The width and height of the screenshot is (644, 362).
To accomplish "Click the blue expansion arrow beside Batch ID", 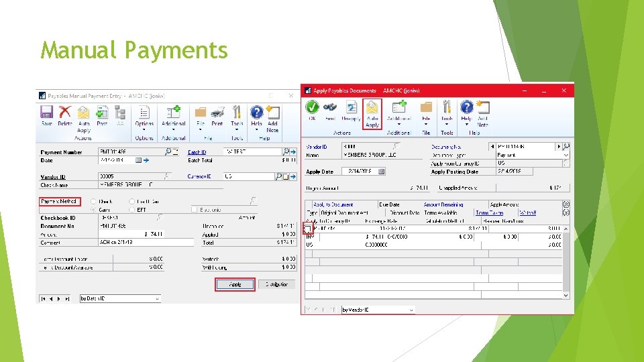I will 293,152.
